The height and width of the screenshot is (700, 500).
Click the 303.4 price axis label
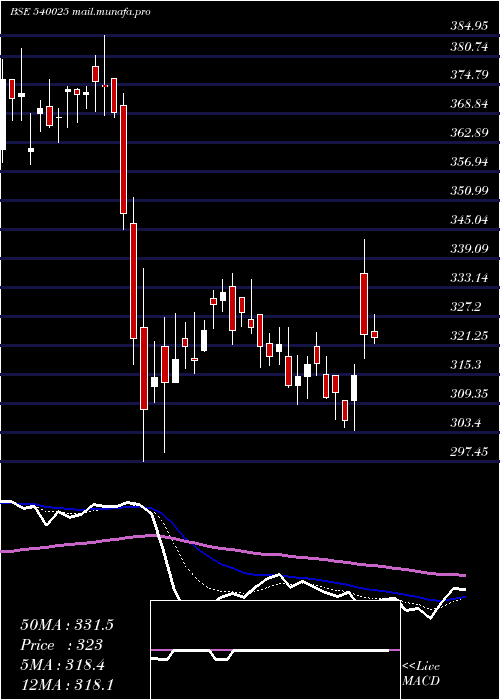point(468,423)
